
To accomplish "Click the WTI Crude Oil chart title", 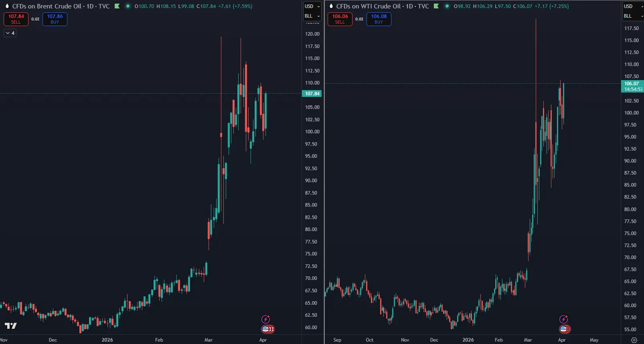I will pyautogui.click(x=383, y=6).
